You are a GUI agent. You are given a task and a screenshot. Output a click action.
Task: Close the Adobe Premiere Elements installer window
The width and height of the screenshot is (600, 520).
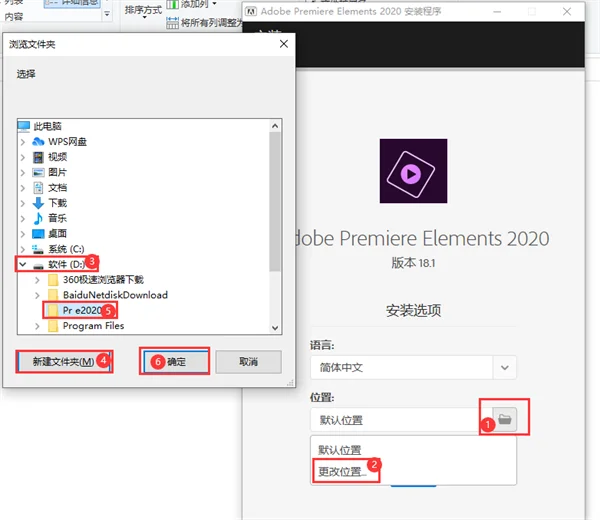click(x=567, y=11)
